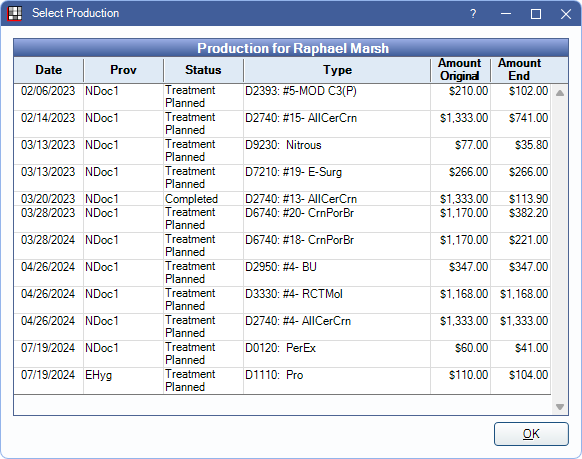Screen dimensions: 582x459
Task: Select the D3330 #4 RCTMol row
Action: tap(282, 300)
